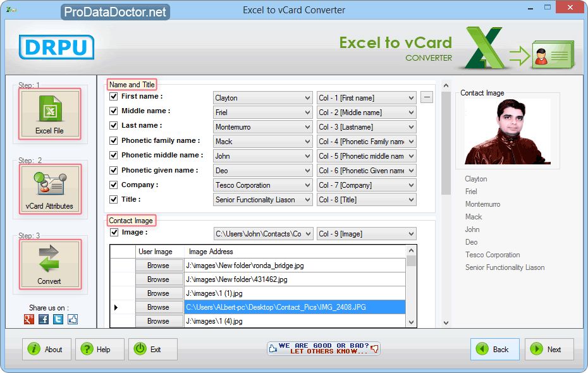Select 'J:\images\New folder\431462.jpg' cell
588x373 pixels.
click(x=295, y=279)
